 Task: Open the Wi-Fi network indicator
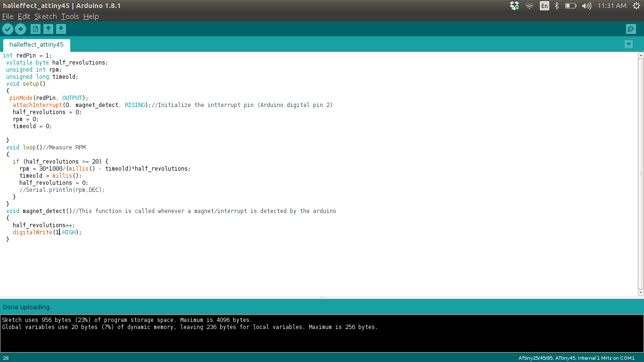coord(529,6)
